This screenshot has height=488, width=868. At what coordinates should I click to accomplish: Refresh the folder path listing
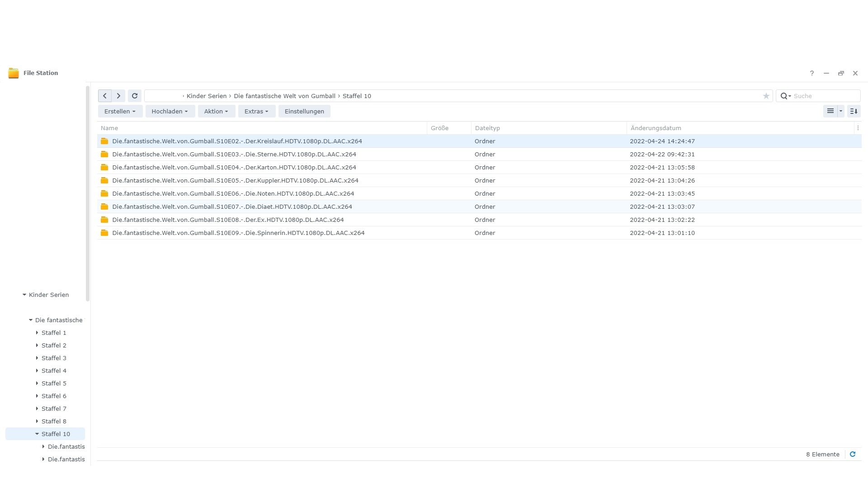tap(135, 96)
